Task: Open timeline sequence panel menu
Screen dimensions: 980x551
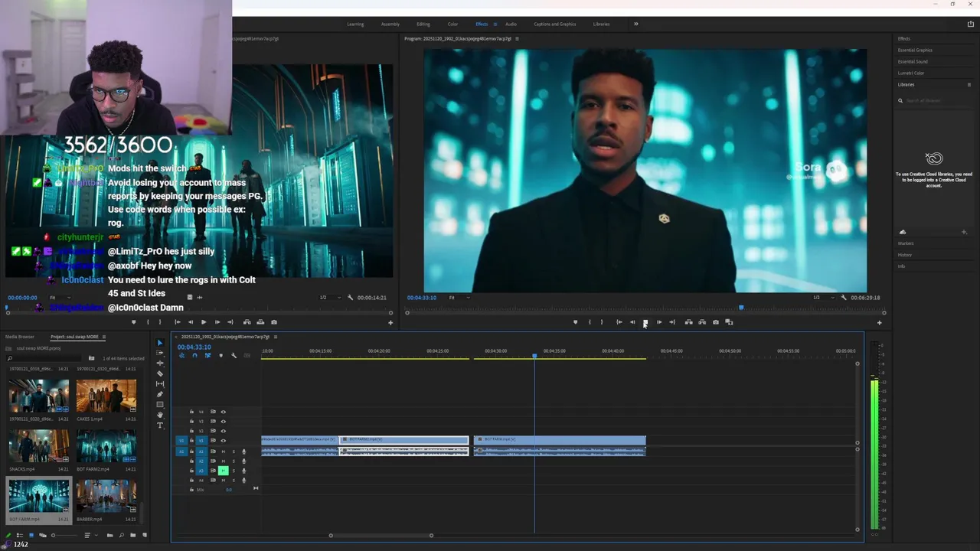Action: tap(276, 337)
